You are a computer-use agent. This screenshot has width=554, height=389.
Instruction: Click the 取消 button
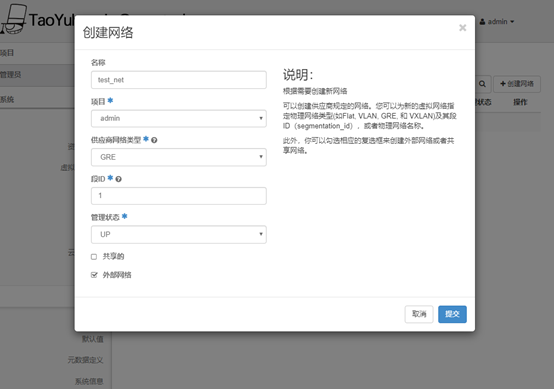419,314
